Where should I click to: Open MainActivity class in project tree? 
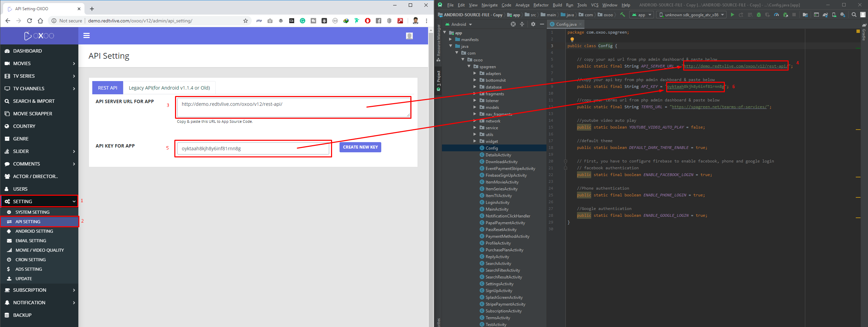point(497,209)
